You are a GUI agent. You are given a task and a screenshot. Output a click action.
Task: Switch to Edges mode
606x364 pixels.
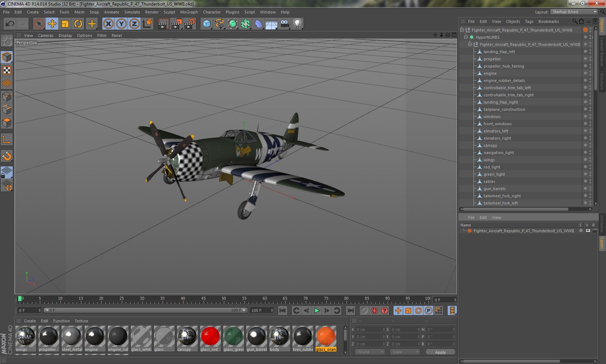click(x=7, y=110)
